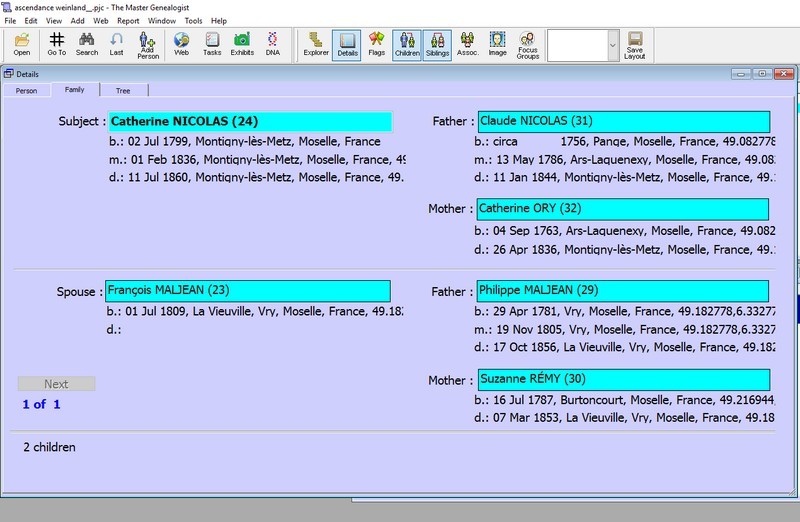Open the DNA toolbar icon
This screenshot has height=522, width=800.
(x=272, y=44)
